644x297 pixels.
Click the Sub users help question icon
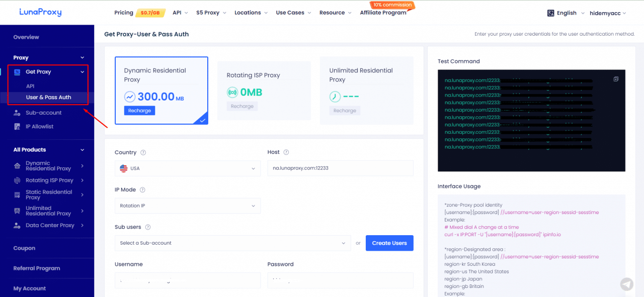pyautogui.click(x=148, y=227)
